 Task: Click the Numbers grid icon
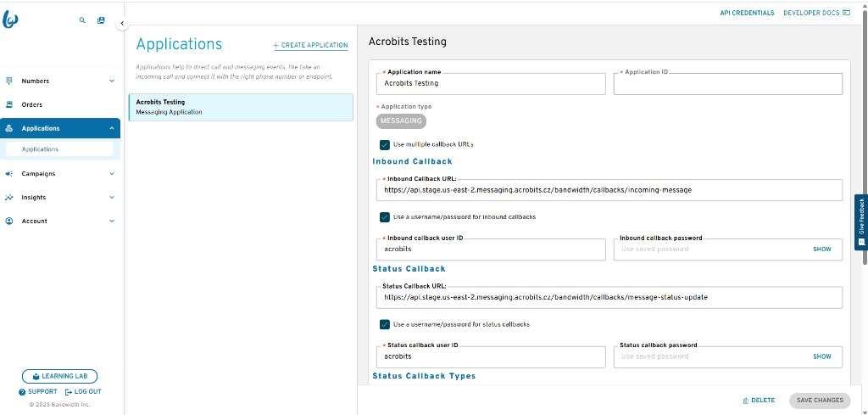pos(8,81)
